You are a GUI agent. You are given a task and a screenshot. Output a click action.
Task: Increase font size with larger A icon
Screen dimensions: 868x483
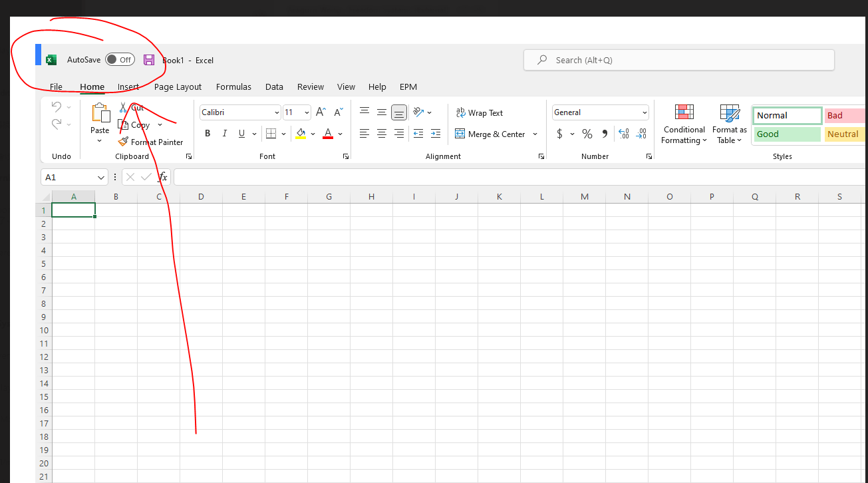321,112
